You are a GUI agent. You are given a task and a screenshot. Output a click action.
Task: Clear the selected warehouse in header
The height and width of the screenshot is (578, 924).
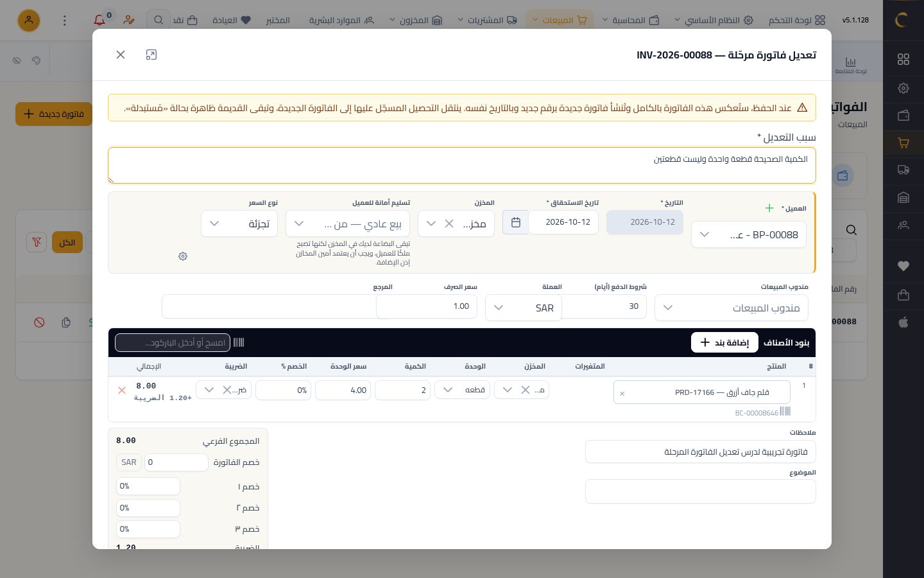[449, 223]
